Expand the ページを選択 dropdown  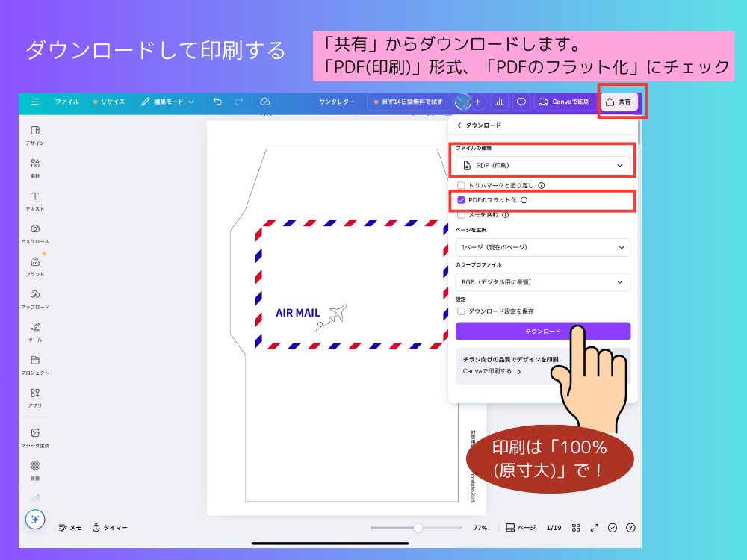(543, 247)
